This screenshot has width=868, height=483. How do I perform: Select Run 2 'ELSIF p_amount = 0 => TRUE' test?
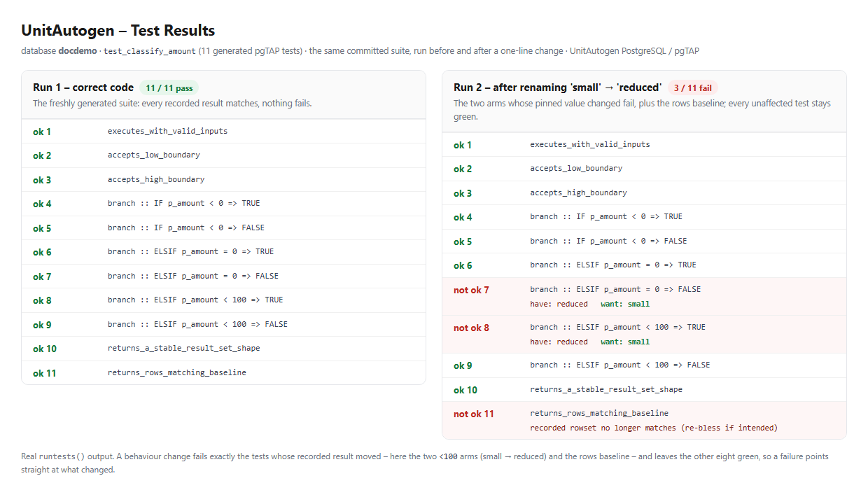coord(613,265)
